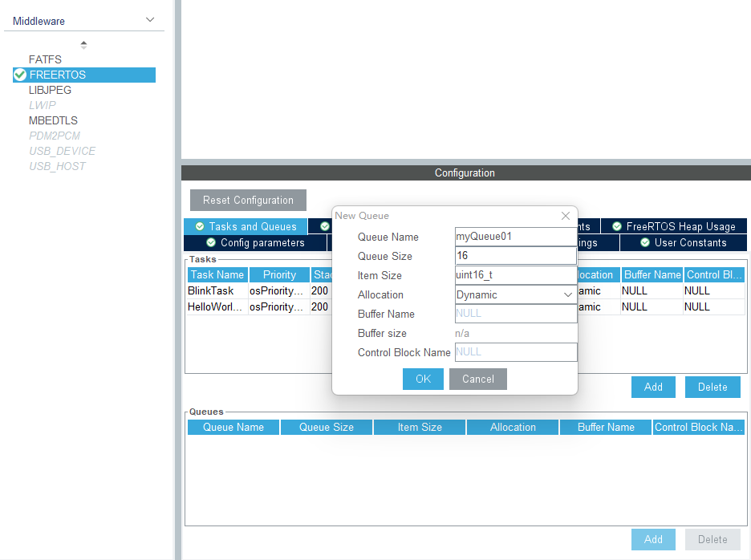Viewport: 751px width, 560px height.
Task: Select MBEDTLS in the Middleware list
Action: click(x=53, y=120)
